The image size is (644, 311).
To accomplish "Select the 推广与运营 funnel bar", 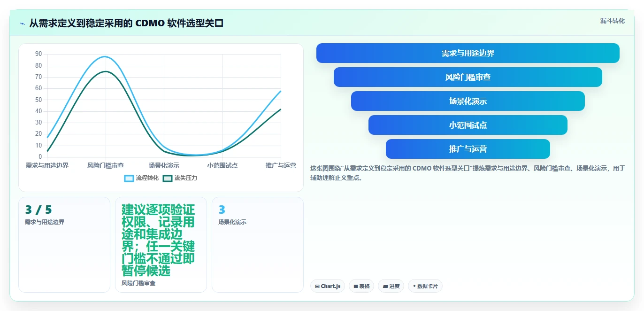I will [468, 149].
